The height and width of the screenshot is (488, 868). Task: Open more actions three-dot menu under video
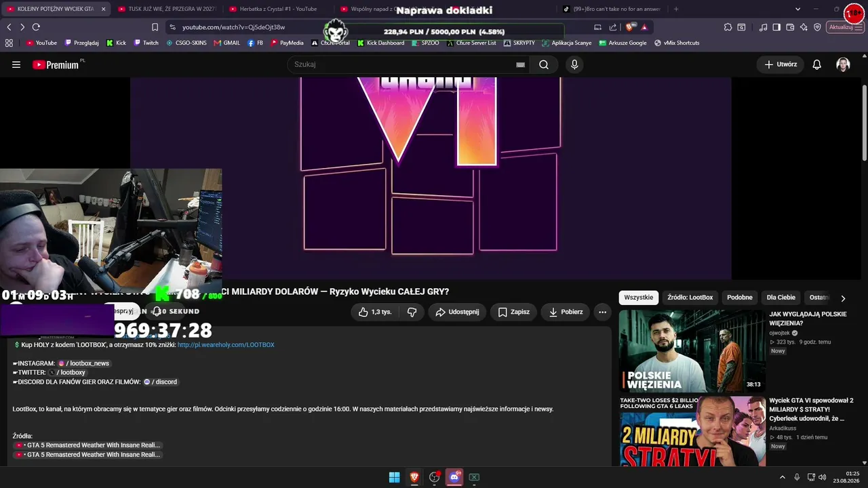602,312
